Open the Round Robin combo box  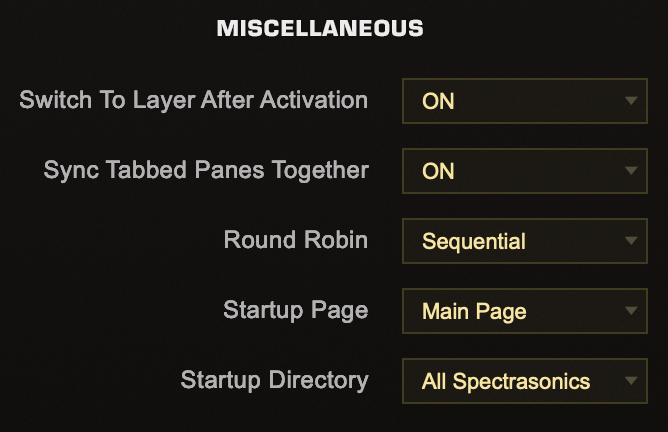[518, 241]
